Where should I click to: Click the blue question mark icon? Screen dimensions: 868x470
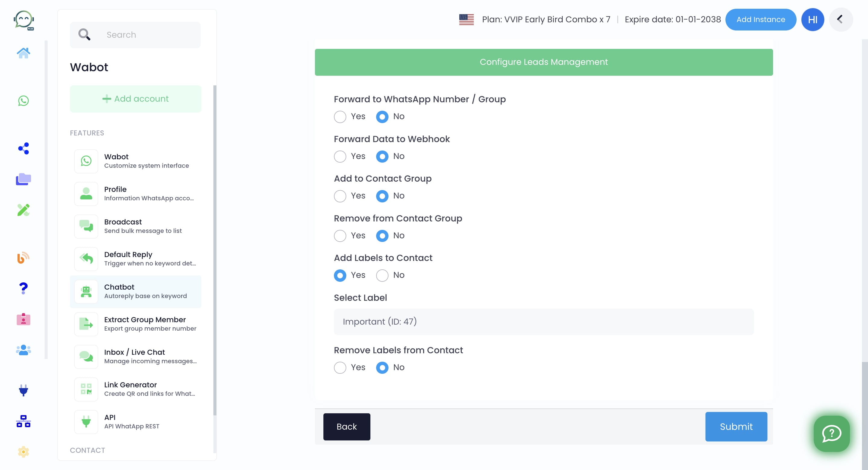click(23, 288)
